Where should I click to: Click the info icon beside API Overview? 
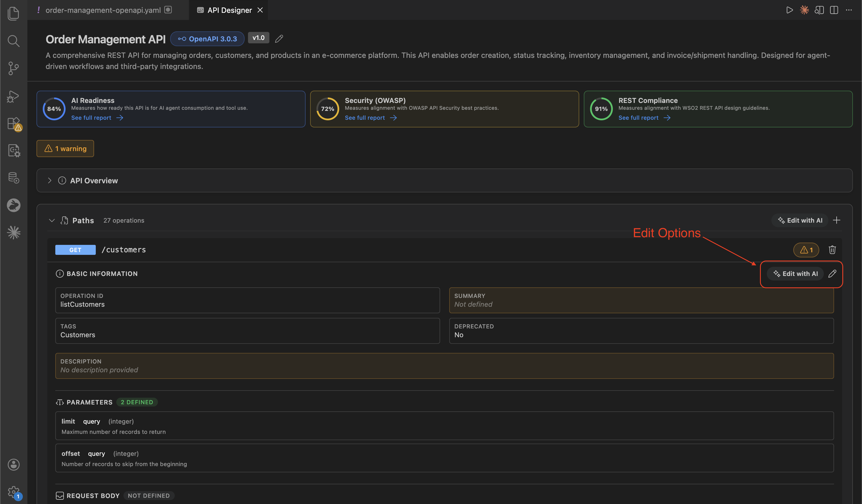[62, 180]
